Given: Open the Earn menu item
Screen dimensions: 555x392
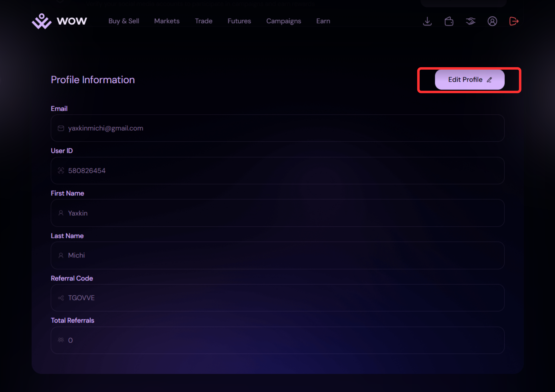Looking at the screenshot, I should click(x=323, y=21).
